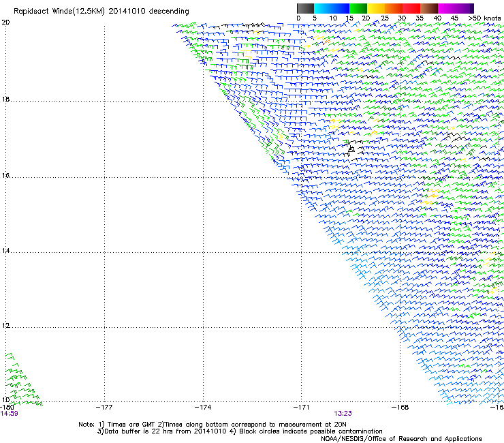Click latitude label '18'

point(5,99)
